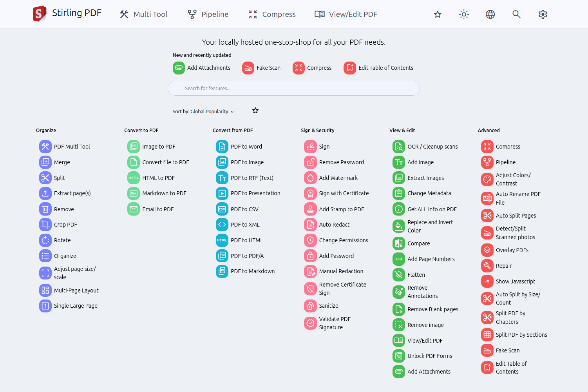Click the PDF to Word icon
This screenshot has width=588, height=392.
point(222,147)
